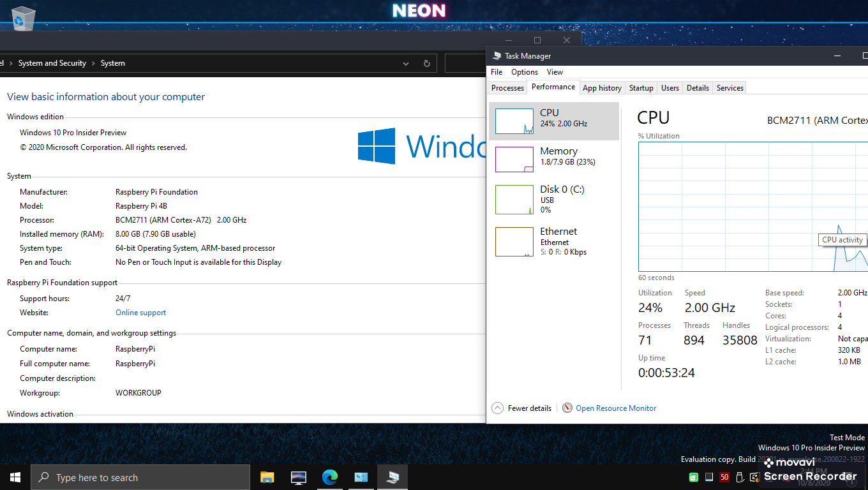868x490 pixels.
Task: Click System and Security in the breadcrumb
Action: [x=52, y=64]
